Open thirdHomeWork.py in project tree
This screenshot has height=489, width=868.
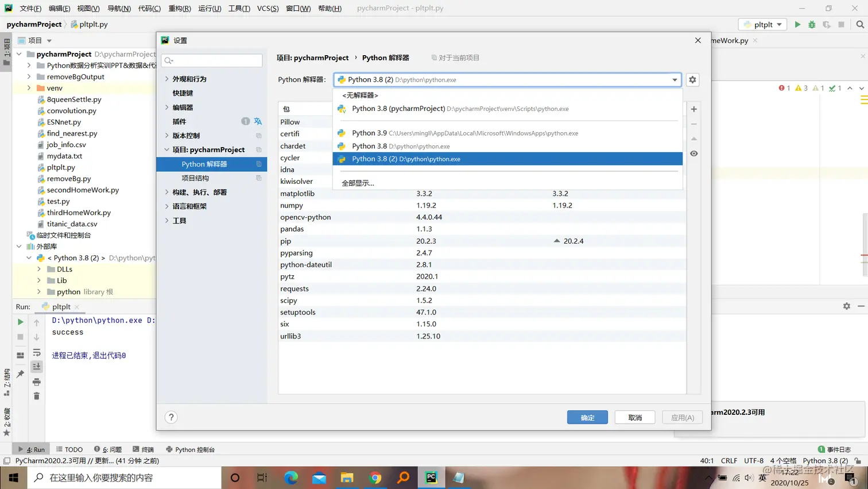79,213
